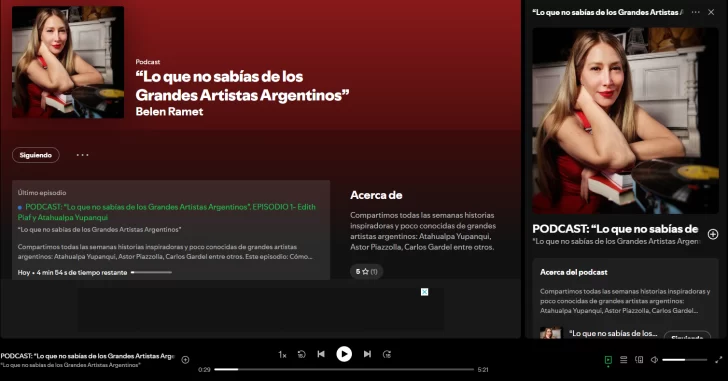Open show name link below side panel title
The image size is (728, 381).
click(x=616, y=241)
